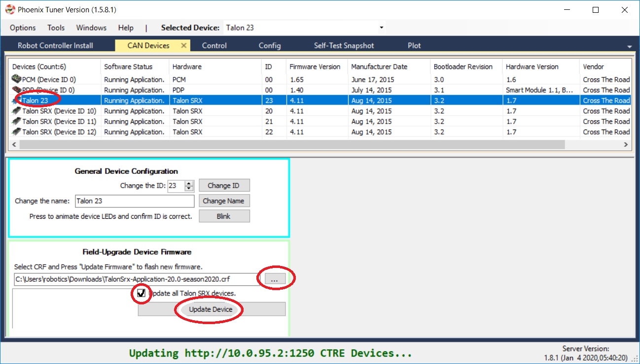
Task: Click the firmware update log box
Action: pyautogui.click(x=74, y=308)
